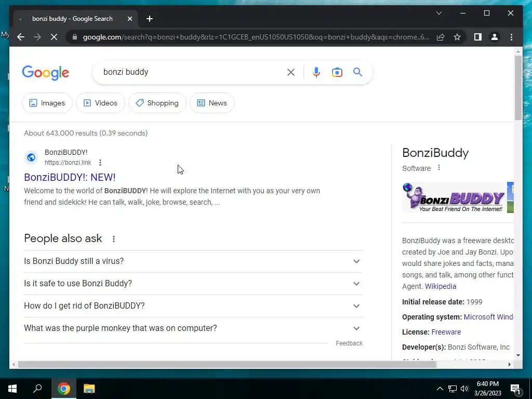Click the horizontal scrollbar thumb
The image size is (532, 399).
click(x=227, y=364)
